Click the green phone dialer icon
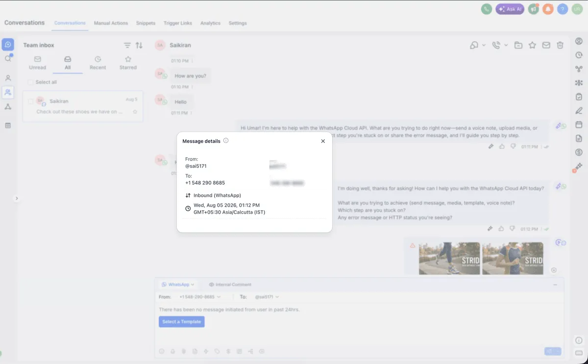This screenshot has height=364, width=588. [x=486, y=9]
